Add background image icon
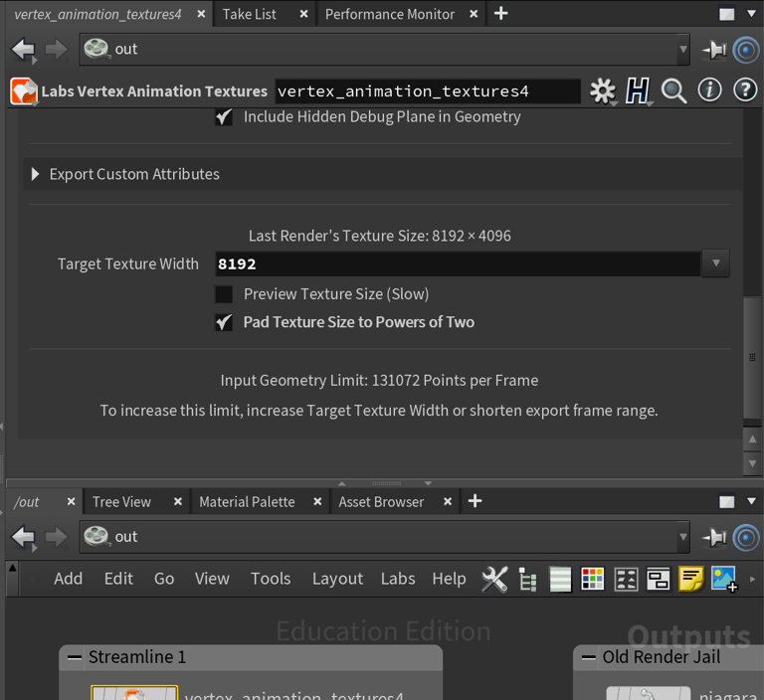The height and width of the screenshot is (700, 764). tap(724, 579)
